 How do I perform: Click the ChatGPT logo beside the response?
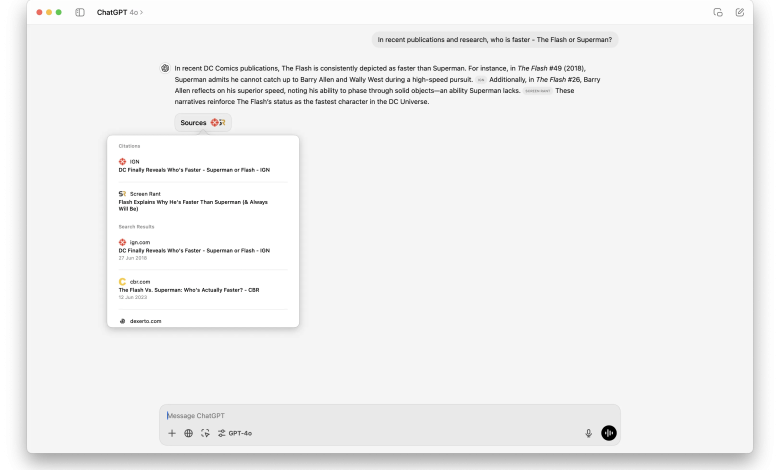[165, 68]
